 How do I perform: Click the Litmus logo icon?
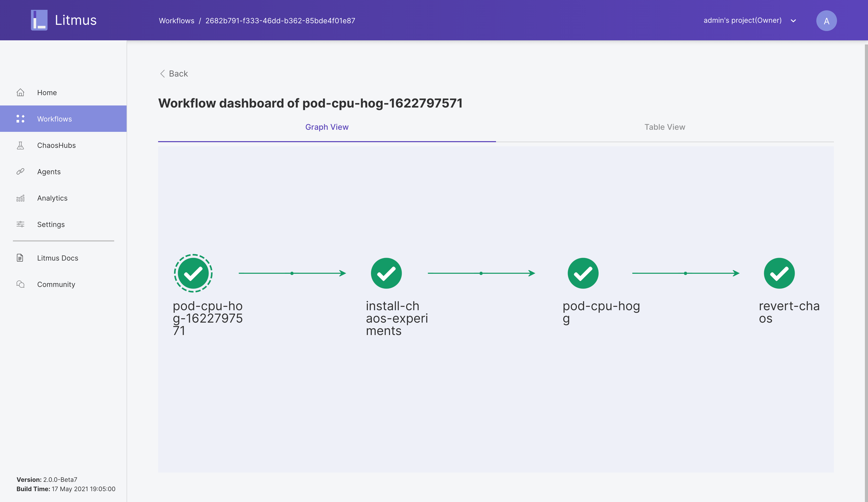click(39, 20)
